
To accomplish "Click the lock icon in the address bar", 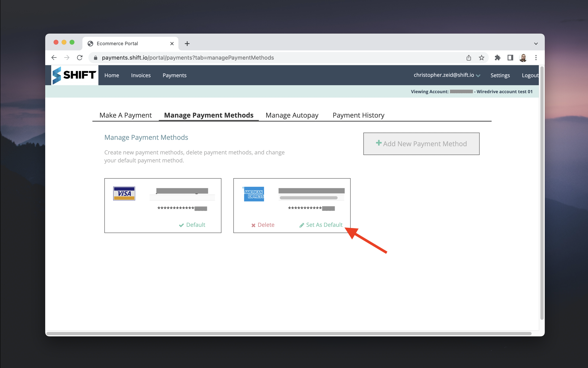I will point(95,58).
